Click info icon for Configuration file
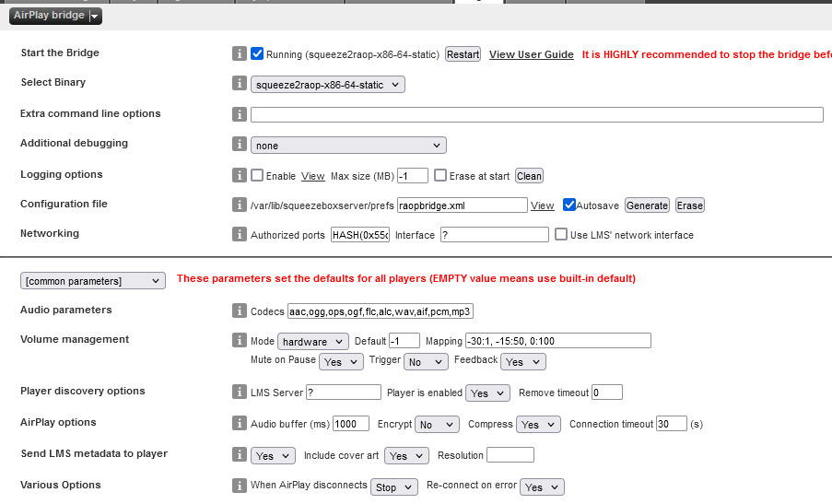The image size is (832, 504). click(x=240, y=205)
